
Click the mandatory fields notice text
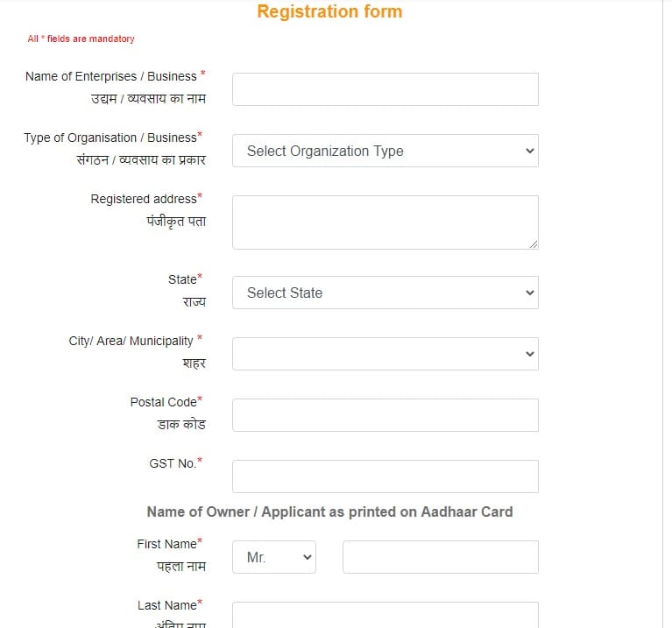81,39
